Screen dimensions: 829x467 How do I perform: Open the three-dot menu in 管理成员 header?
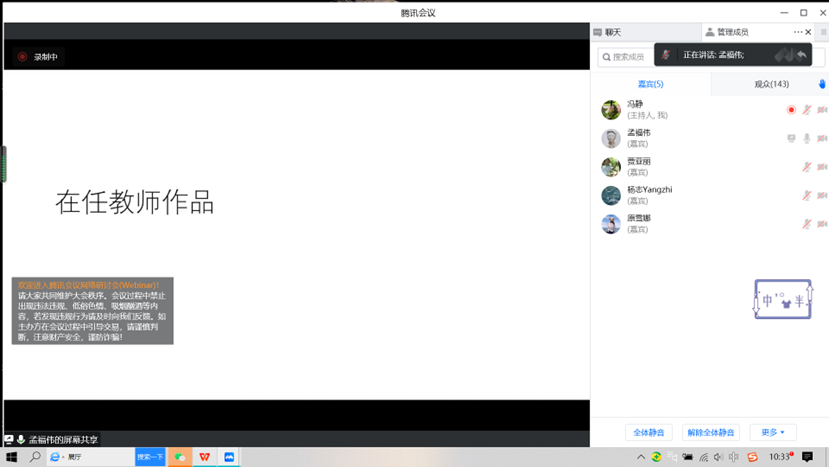click(798, 32)
